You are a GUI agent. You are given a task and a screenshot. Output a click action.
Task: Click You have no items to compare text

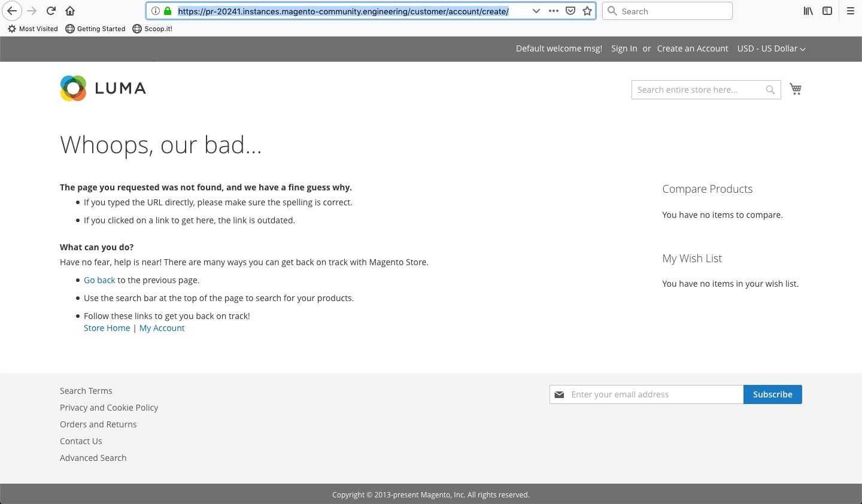[x=723, y=215]
